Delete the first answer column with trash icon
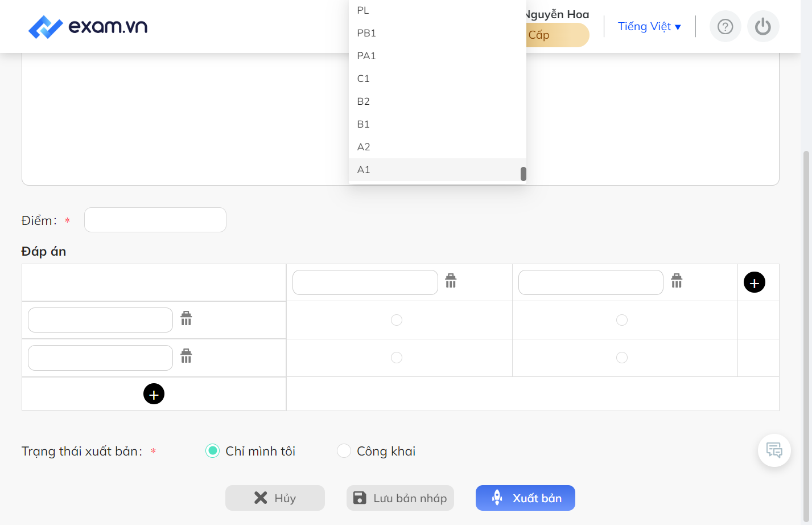The width and height of the screenshot is (812, 525). click(451, 281)
